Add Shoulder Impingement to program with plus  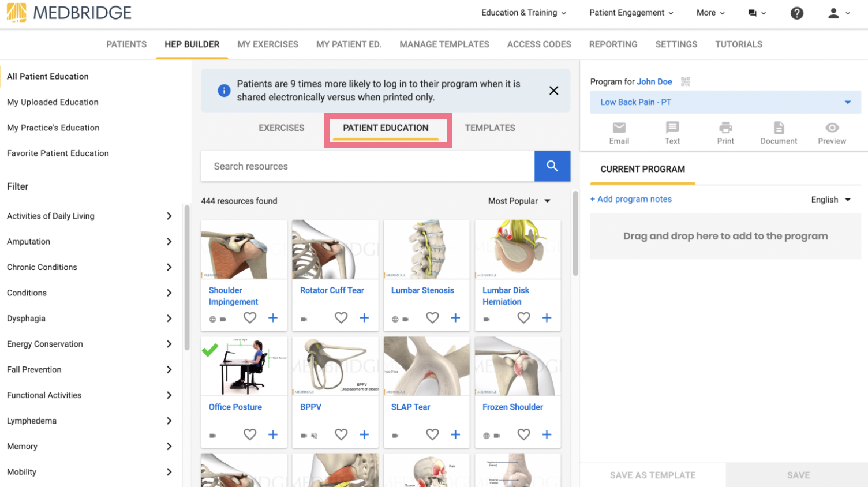[273, 318]
